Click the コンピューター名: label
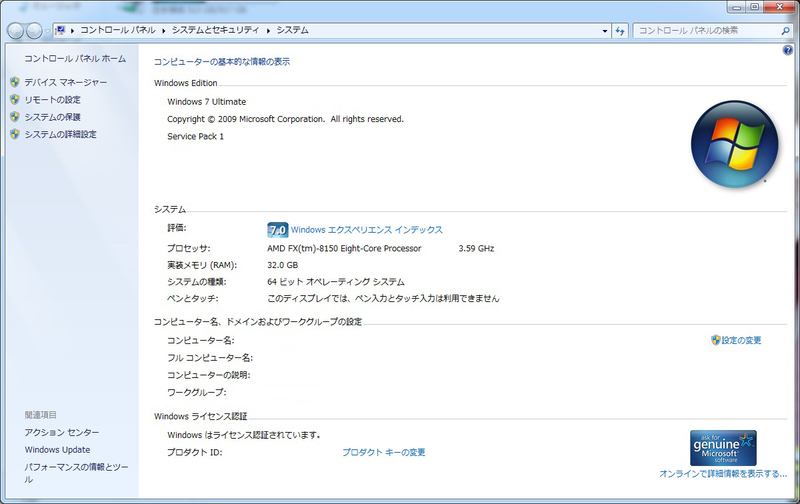 click(201, 340)
